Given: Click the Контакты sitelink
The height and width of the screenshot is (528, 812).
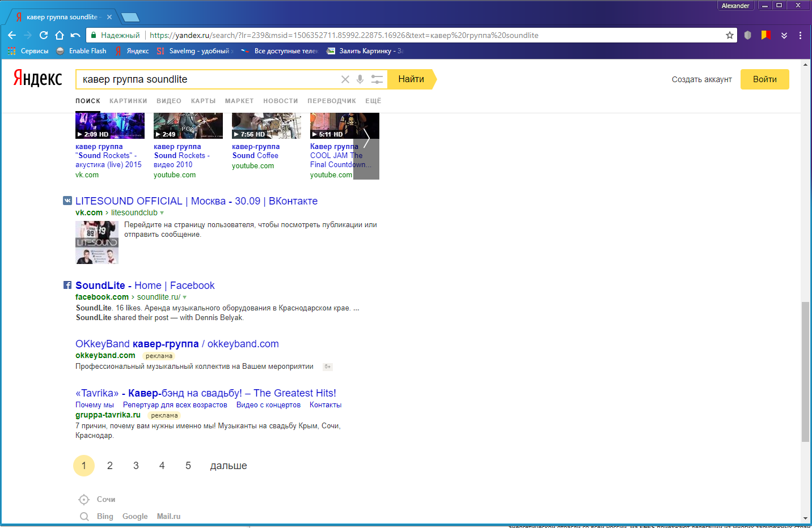Looking at the screenshot, I should 325,405.
